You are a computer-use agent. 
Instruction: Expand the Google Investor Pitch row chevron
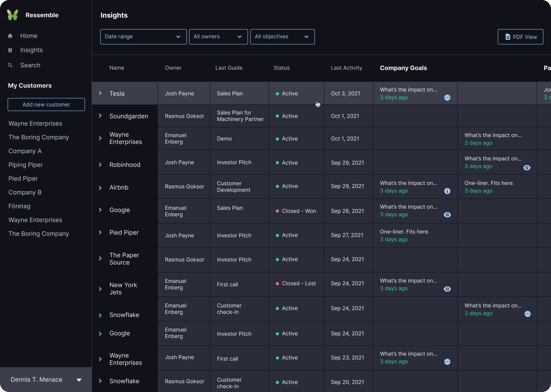(100, 334)
